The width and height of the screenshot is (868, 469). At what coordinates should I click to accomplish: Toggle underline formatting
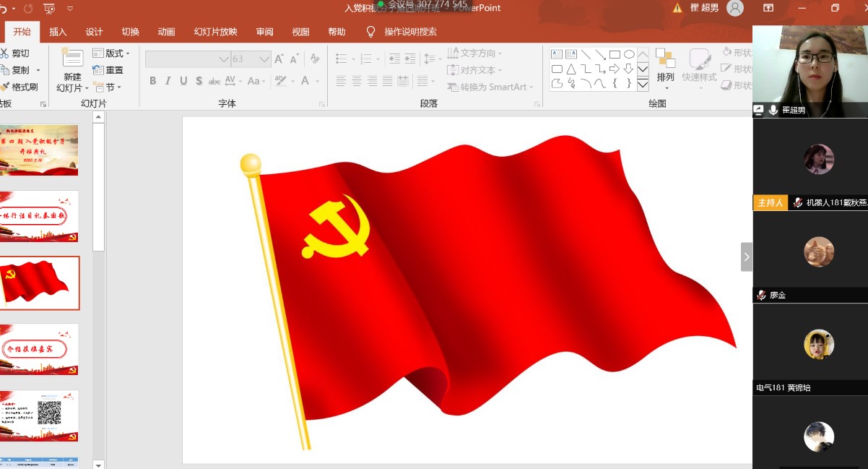tap(183, 81)
